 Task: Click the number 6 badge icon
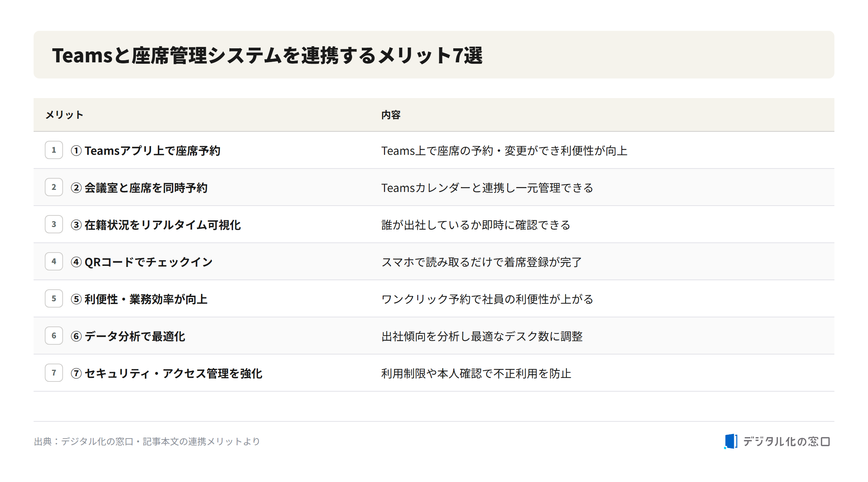point(54,336)
